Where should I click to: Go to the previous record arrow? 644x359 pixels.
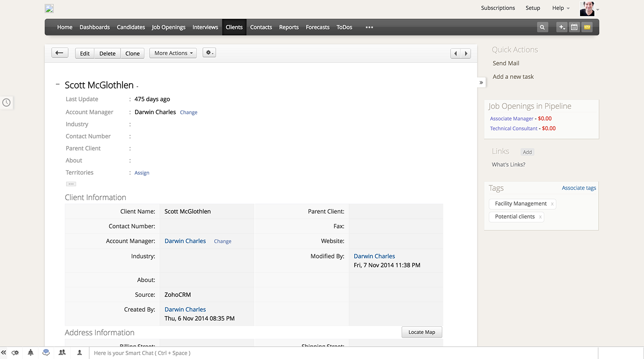(x=455, y=53)
